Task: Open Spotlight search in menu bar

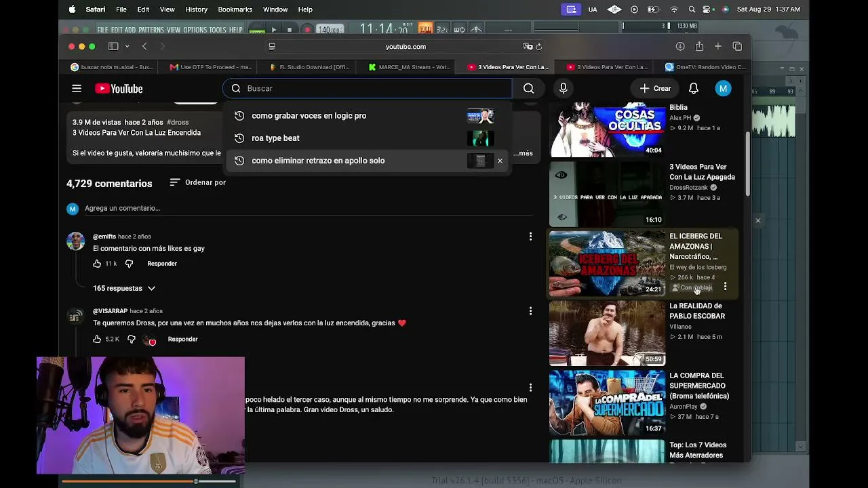Action: tap(692, 9)
